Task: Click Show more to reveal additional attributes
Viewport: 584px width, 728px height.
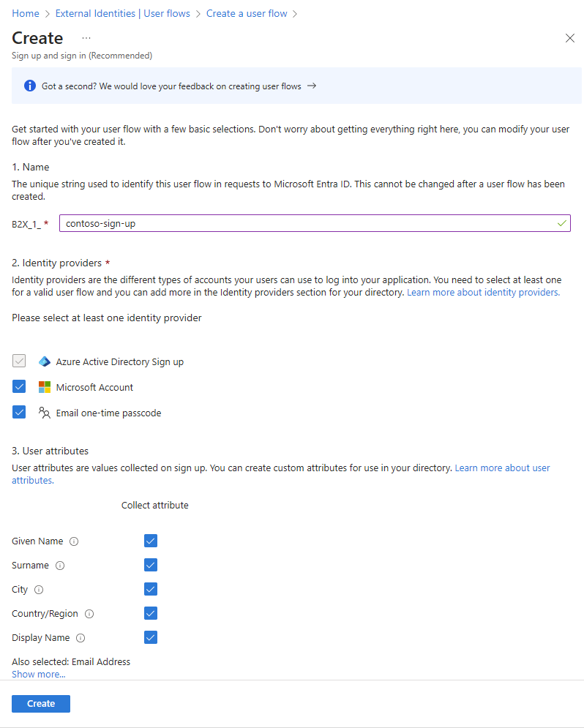Action: (38, 674)
